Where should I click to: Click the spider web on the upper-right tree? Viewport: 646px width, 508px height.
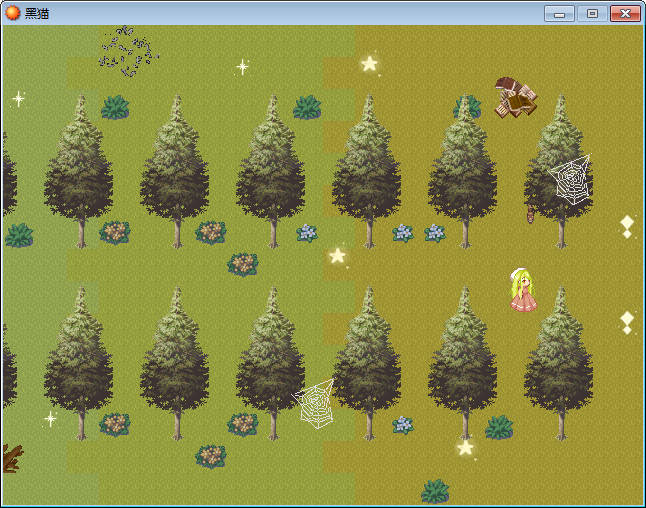(x=571, y=179)
